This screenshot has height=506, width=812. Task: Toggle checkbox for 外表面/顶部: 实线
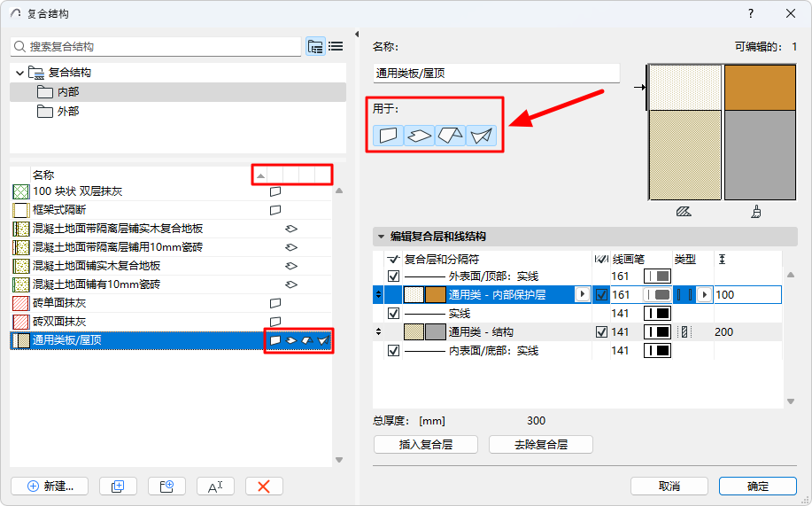pos(393,276)
